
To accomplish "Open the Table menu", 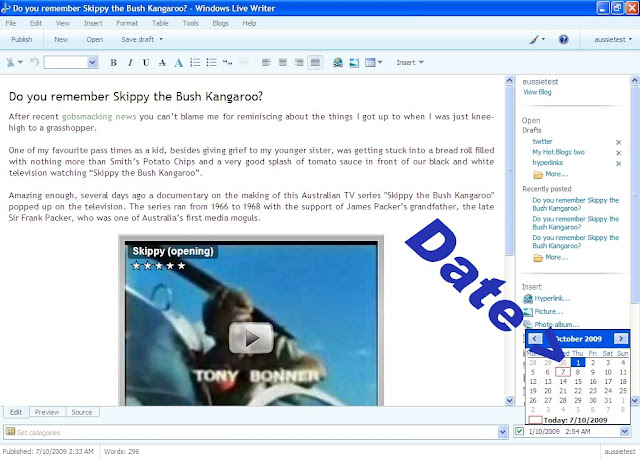I will click(x=160, y=23).
